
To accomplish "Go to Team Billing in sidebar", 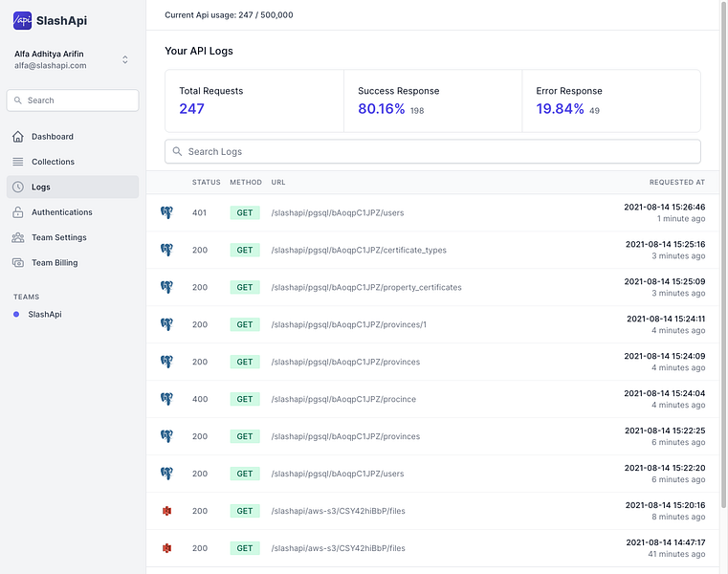I will coord(55,263).
